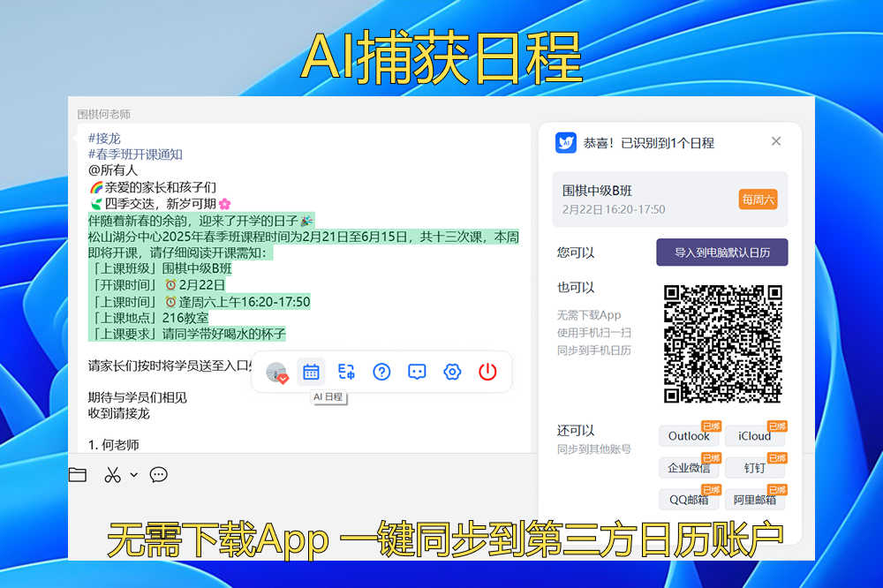The image size is (883, 588).
Task: Click the red power icon
Action: 487,372
